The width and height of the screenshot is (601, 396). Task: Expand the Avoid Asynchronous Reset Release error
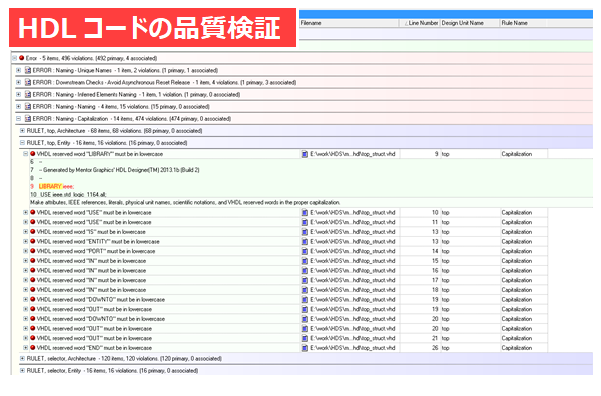tap(18, 82)
